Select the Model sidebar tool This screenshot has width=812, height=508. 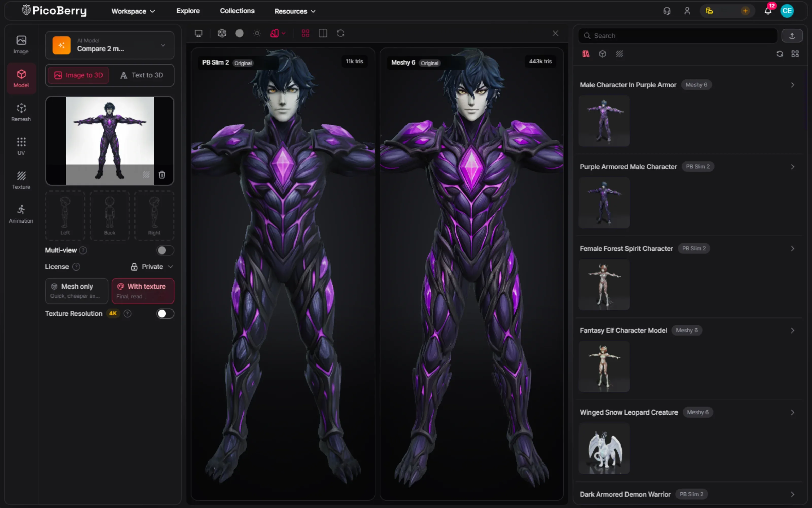point(21,79)
